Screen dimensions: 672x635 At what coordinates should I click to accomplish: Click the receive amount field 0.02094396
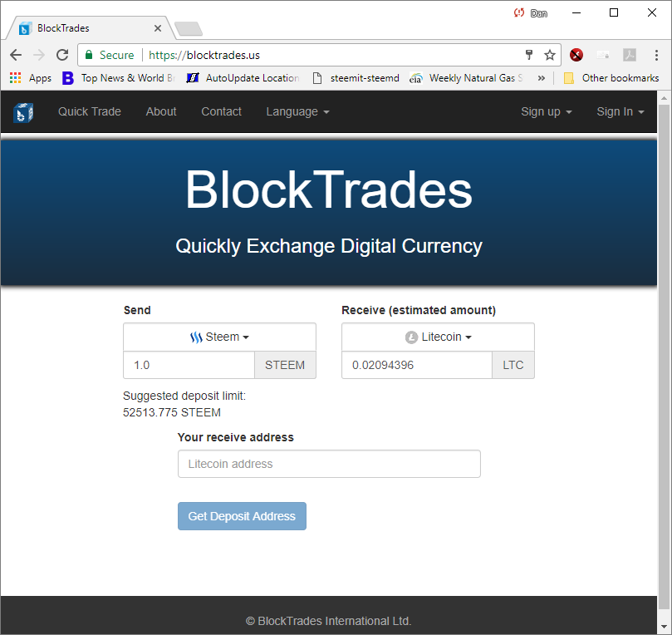[x=416, y=365]
